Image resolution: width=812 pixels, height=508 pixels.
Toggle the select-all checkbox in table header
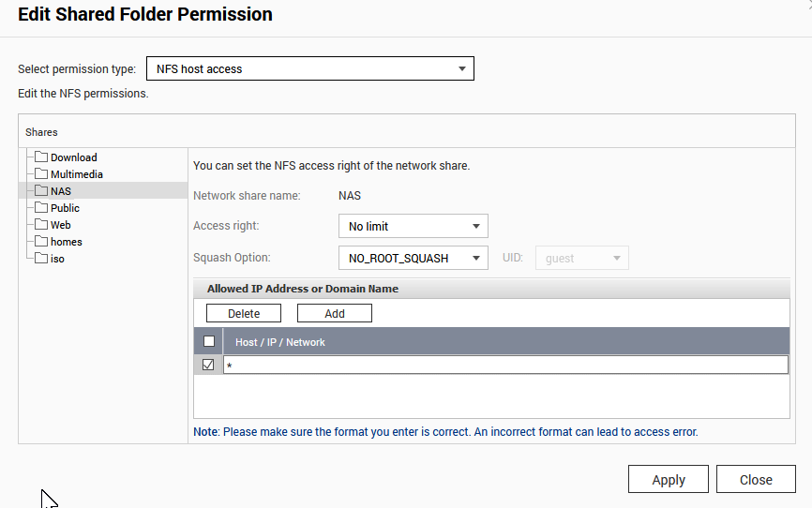pyautogui.click(x=209, y=341)
